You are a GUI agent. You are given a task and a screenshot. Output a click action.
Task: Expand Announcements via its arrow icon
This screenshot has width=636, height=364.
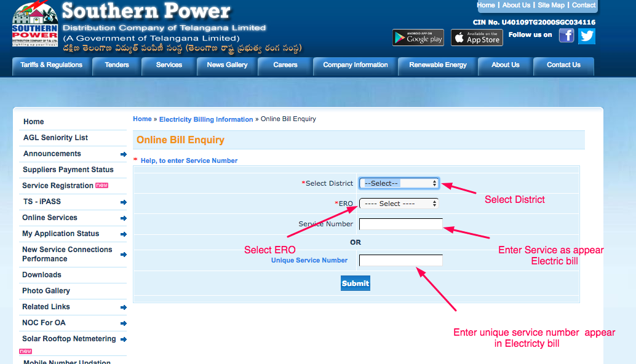click(123, 154)
